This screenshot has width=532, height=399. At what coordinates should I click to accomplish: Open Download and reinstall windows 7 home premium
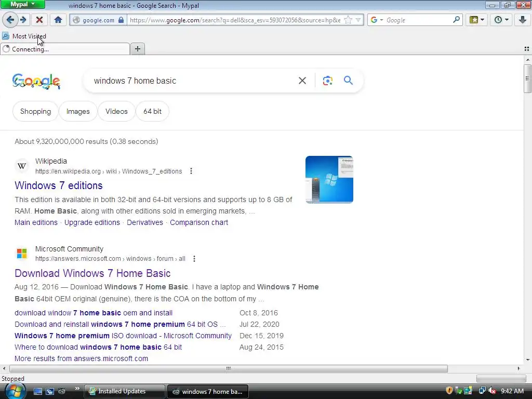coord(120,324)
